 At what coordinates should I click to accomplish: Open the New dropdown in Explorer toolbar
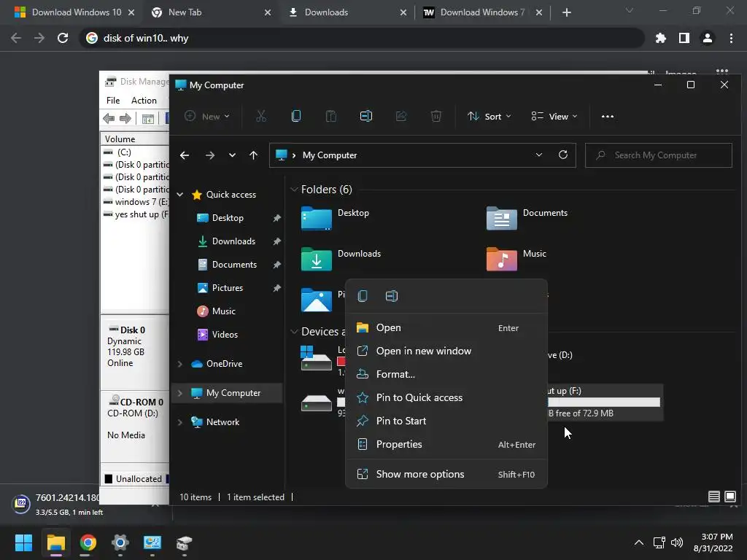[x=206, y=116]
